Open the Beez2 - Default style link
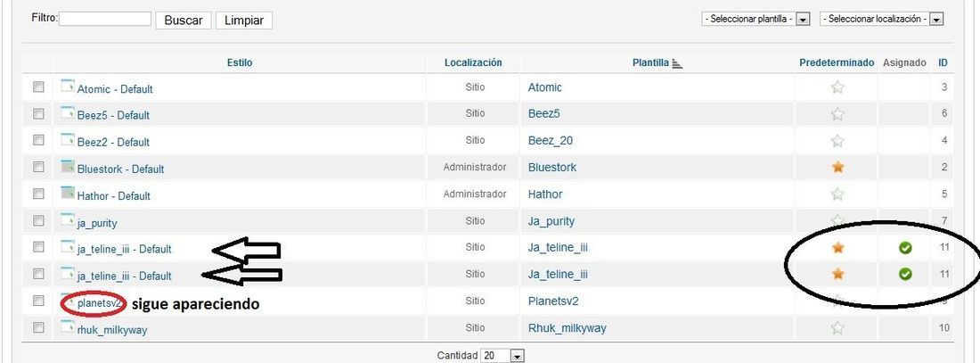The height and width of the screenshot is (363, 980). 113,142
